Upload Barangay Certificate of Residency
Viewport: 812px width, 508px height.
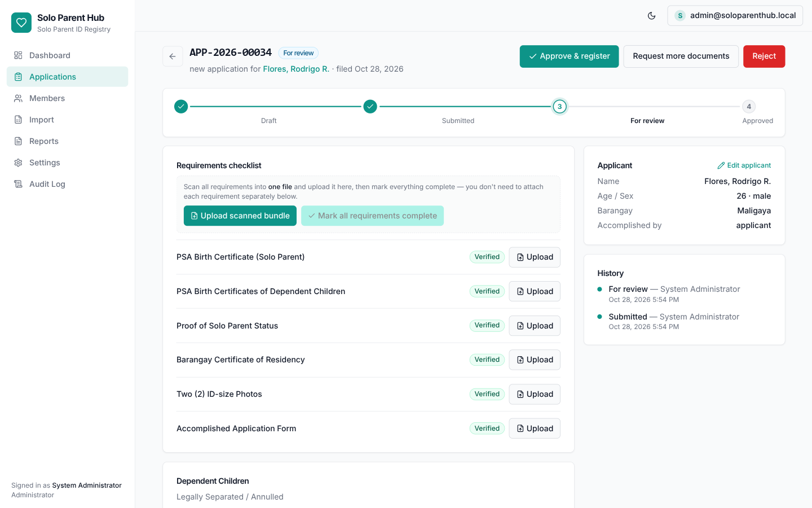[x=535, y=360]
